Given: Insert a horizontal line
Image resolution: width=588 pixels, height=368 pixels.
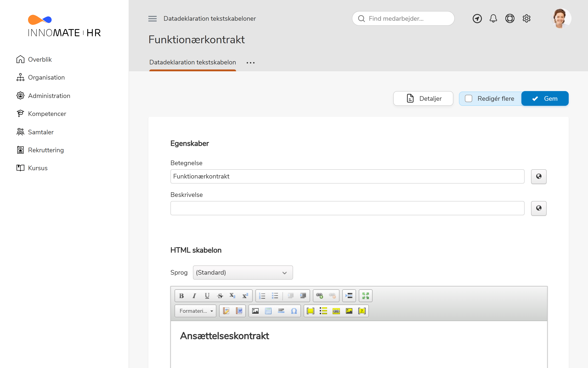Looking at the screenshot, I should (281, 311).
